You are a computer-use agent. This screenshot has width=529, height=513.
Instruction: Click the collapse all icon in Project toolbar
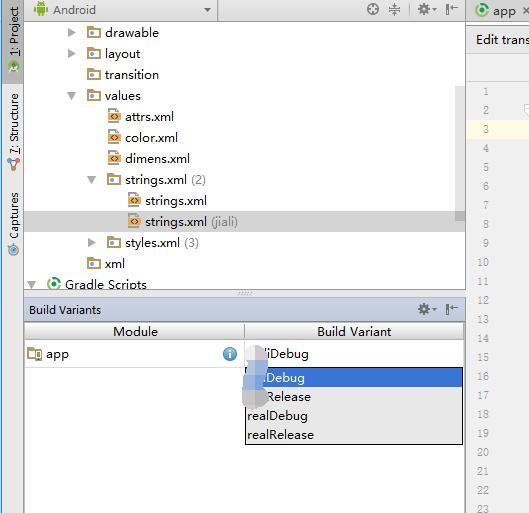[x=394, y=9]
